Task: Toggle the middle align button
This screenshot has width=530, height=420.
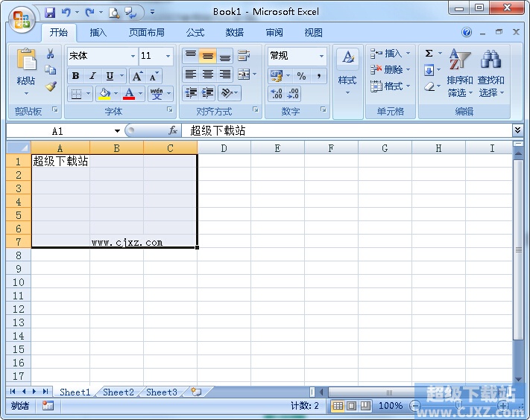Action: [x=208, y=56]
